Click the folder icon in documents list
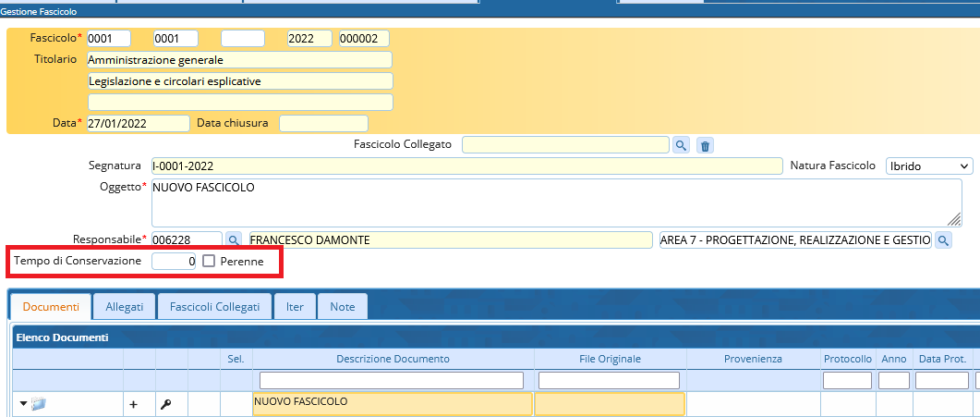The height and width of the screenshot is (417, 980). (x=38, y=404)
